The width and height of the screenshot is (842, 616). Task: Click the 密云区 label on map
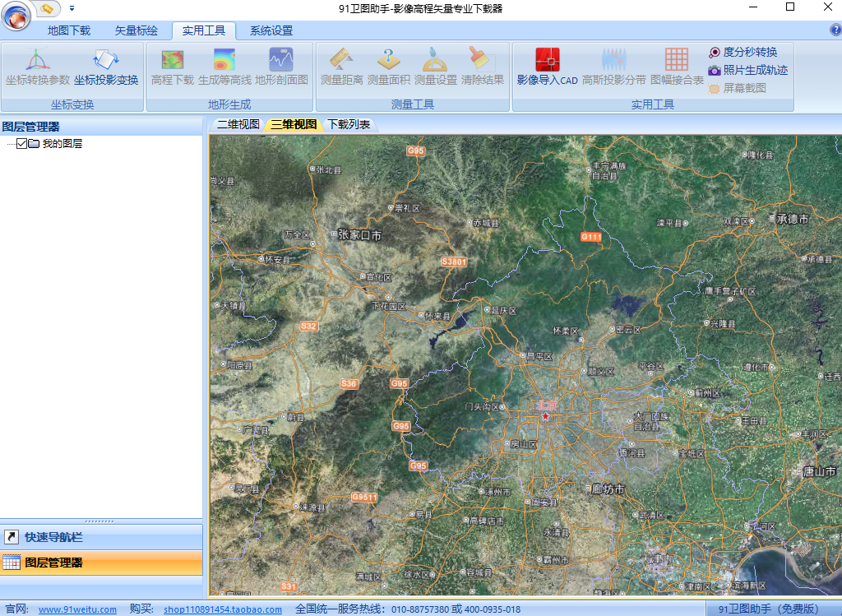(628, 330)
